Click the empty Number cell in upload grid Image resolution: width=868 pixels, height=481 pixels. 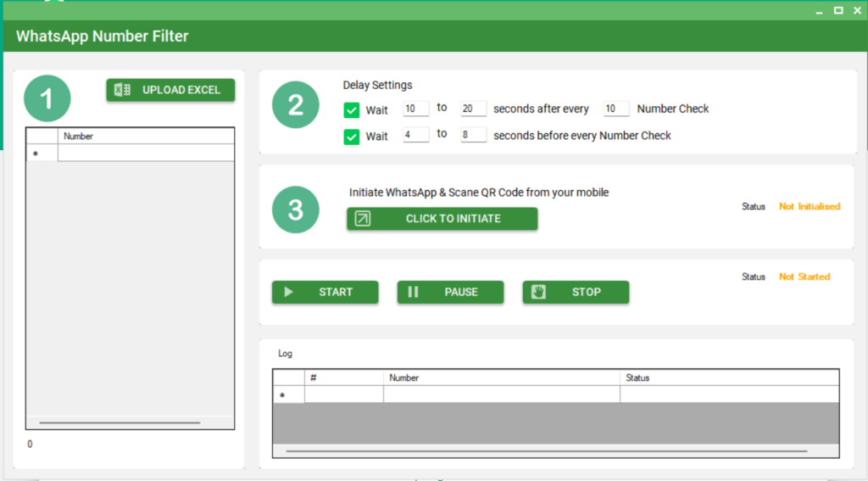click(146, 153)
